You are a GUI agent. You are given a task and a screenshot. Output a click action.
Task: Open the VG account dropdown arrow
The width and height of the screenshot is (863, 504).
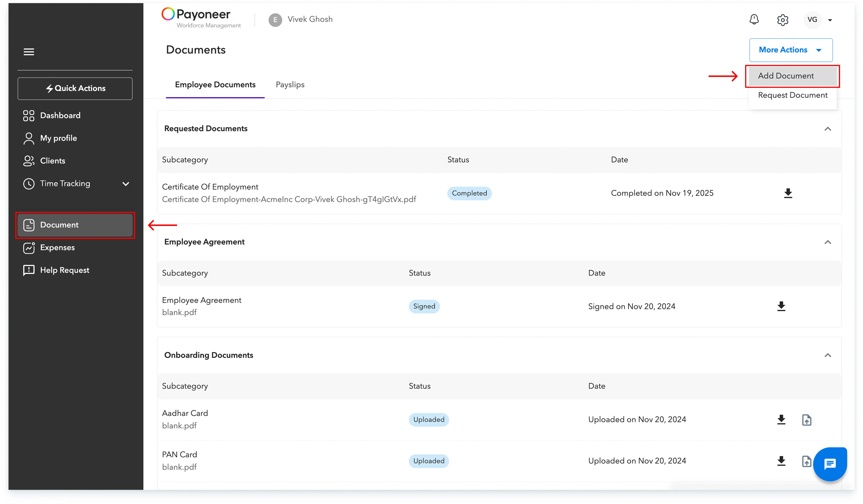click(830, 20)
